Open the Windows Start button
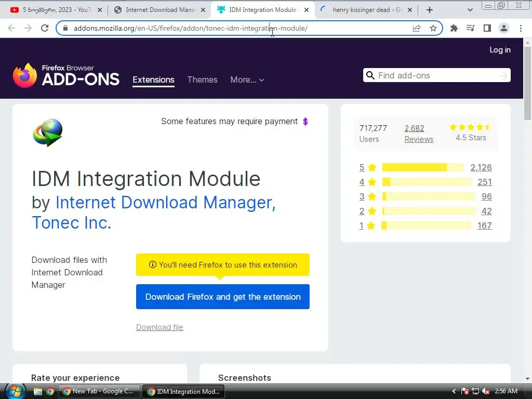The image size is (532, 399). [14, 391]
